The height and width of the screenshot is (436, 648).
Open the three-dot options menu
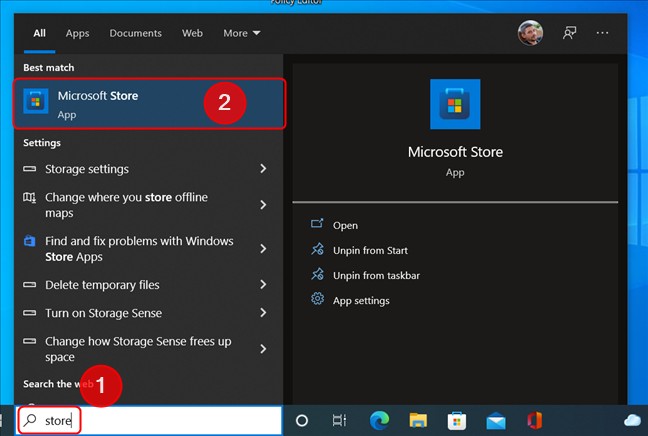602,33
